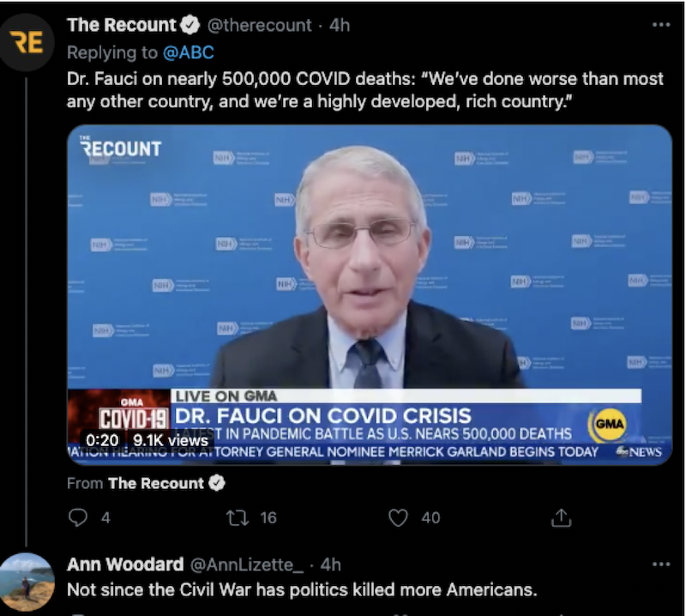The height and width of the screenshot is (616, 686).
Task: Open Ann Woodard's reply text about Civil War
Action: (x=302, y=590)
